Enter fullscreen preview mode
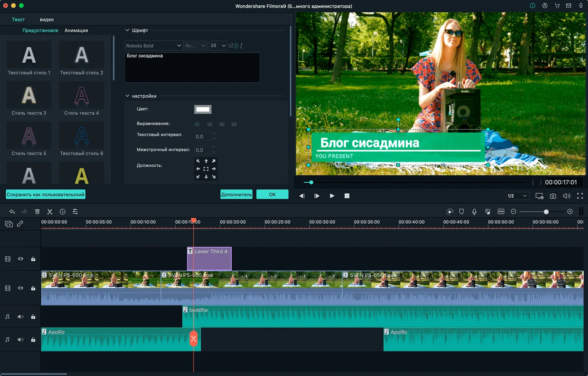588x376 pixels. click(x=580, y=196)
